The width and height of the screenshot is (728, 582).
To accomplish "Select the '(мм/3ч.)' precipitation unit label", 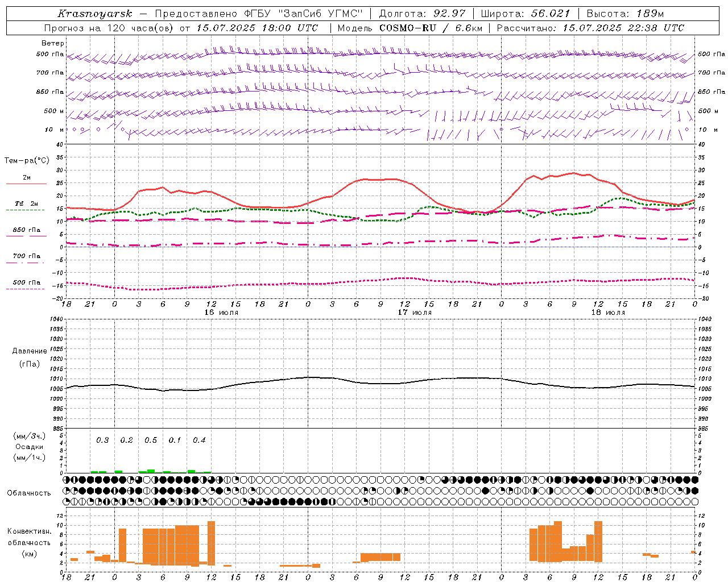I will click(x=29, y=436).
